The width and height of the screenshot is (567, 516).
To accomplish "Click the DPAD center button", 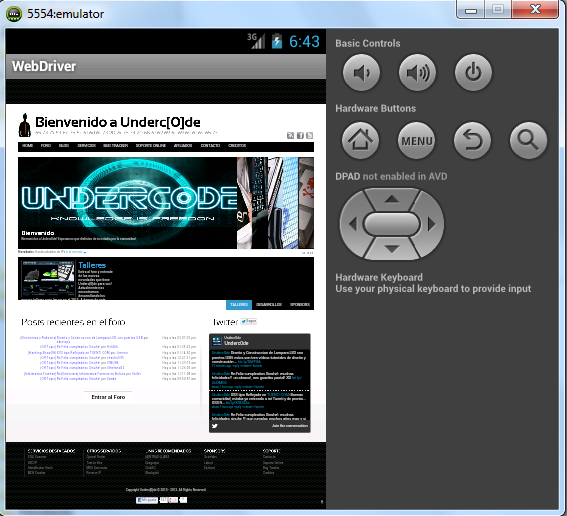I will tap(392, 224).
